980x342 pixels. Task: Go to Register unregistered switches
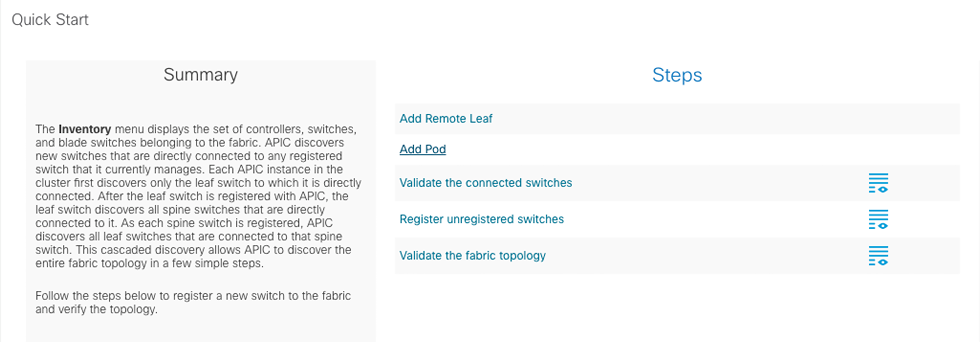(481, 219)
